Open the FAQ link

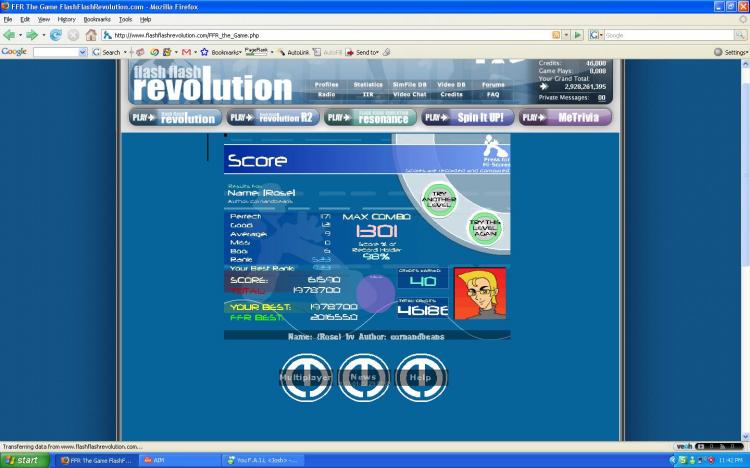click(x=493, y=94)
